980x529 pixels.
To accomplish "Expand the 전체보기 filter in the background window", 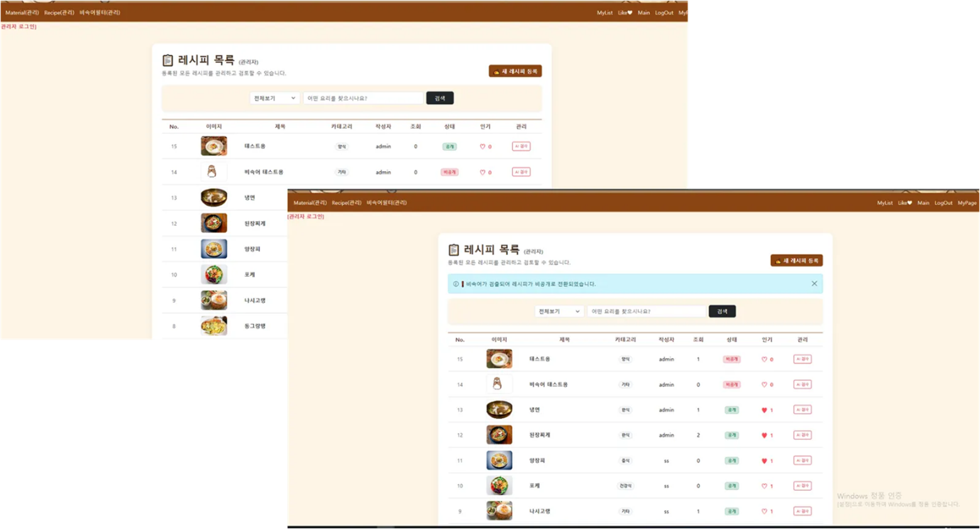I will point(274,98).
